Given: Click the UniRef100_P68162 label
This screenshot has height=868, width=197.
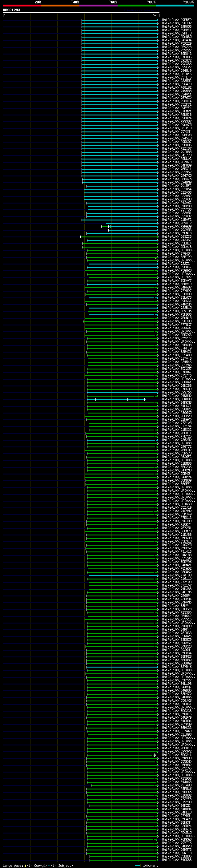Looking at the screenshot, I should pyautogui.click(x=177, y=88).
